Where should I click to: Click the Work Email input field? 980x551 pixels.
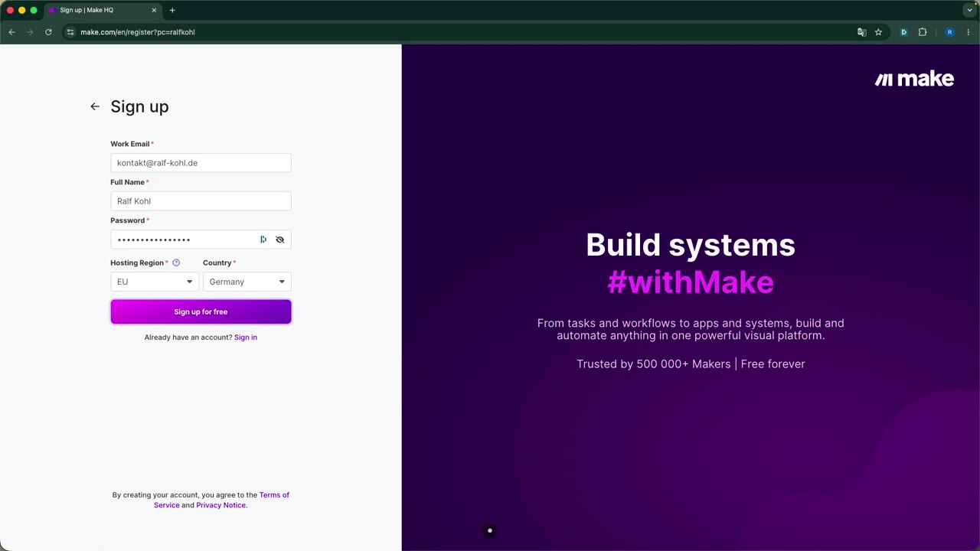pyautogui.click(x=201, y=163)
